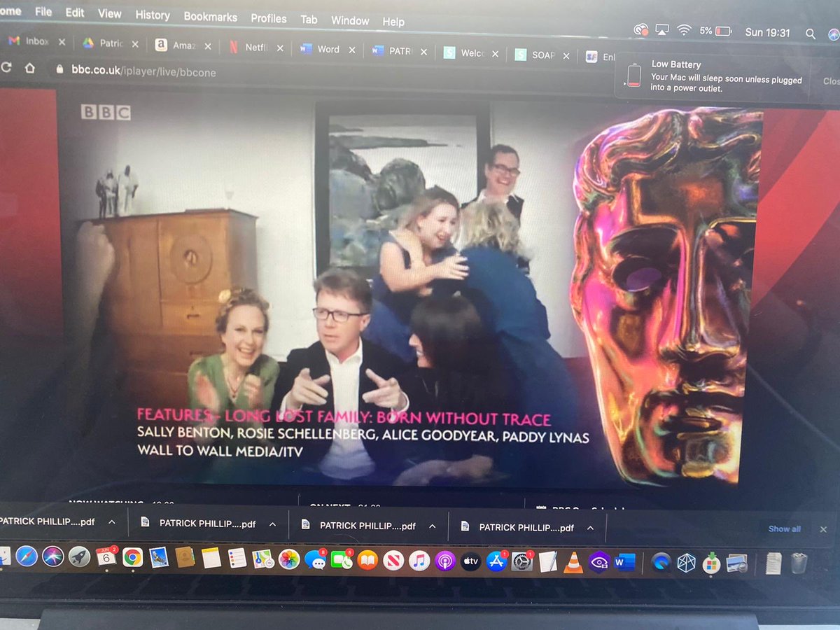Viewport: 840px width, 630px height.
Task: Open Safari from the Dock
Action: 27,556
